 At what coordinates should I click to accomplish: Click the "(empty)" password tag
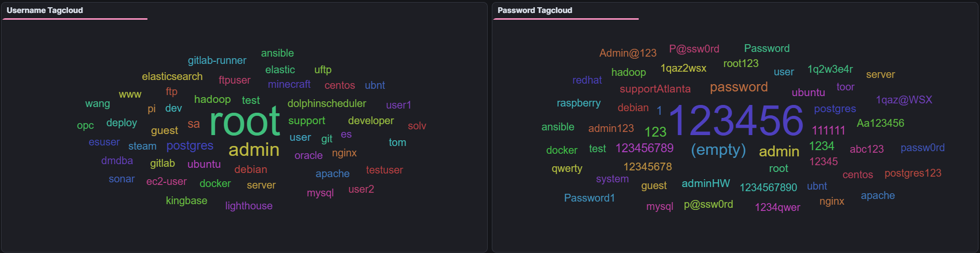click(x=718, y=150)
